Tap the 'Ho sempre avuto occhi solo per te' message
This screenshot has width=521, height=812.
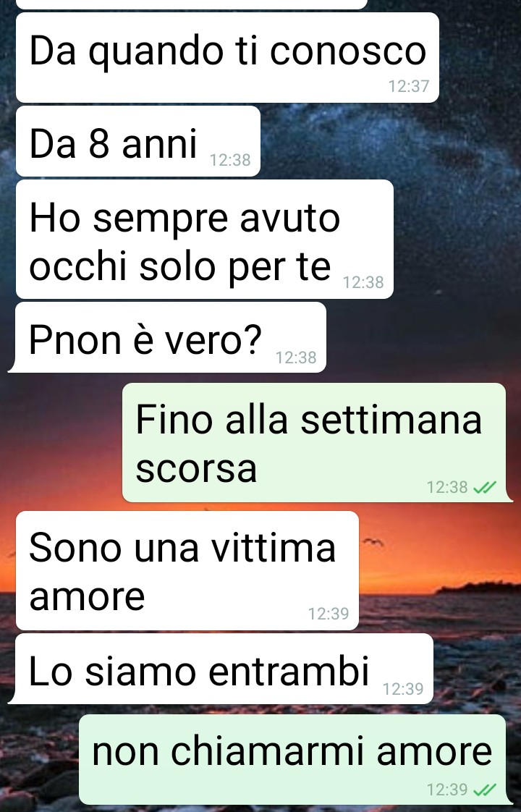(x=205, y=240)
